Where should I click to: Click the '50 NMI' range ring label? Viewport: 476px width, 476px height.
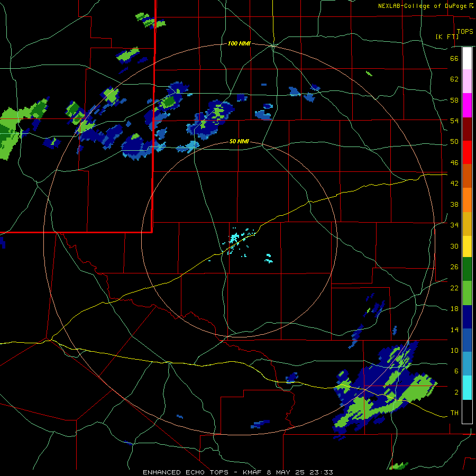click(239, 141)
